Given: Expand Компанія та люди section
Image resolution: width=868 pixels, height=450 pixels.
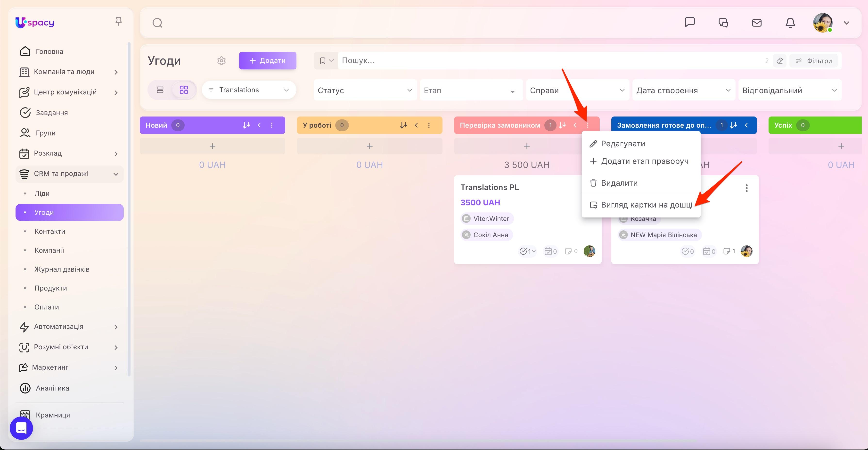Looking at the screenshot, I should [x=69, y=72].
